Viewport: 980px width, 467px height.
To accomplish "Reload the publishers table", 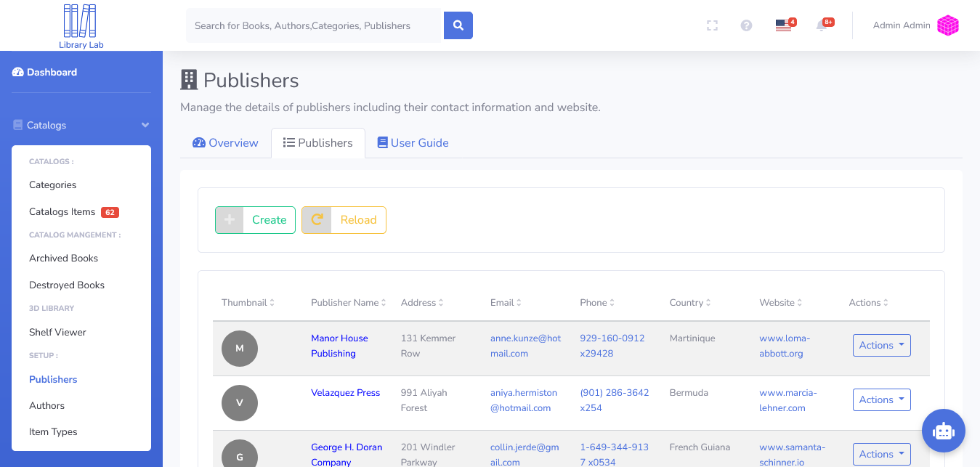I will [344, 219].
